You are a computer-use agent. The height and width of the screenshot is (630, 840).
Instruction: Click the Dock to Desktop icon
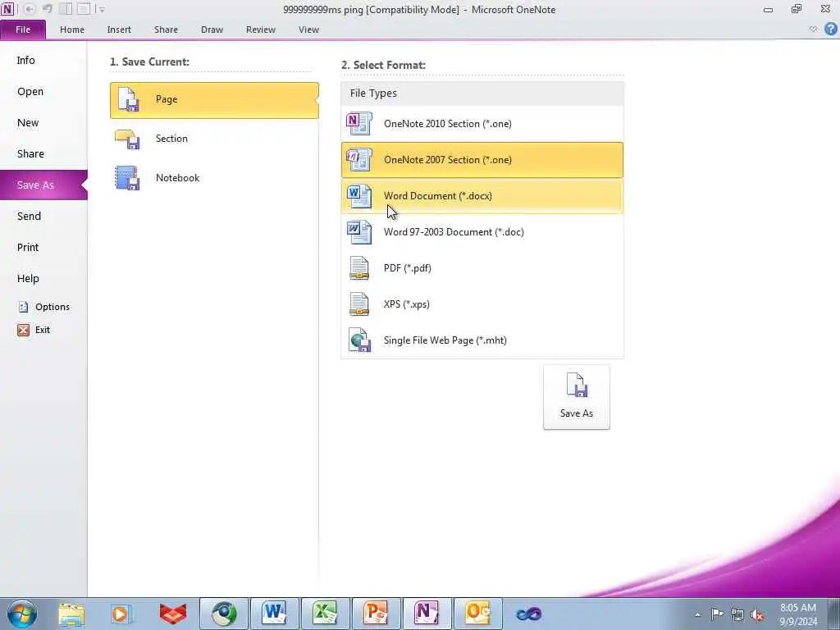66,9
